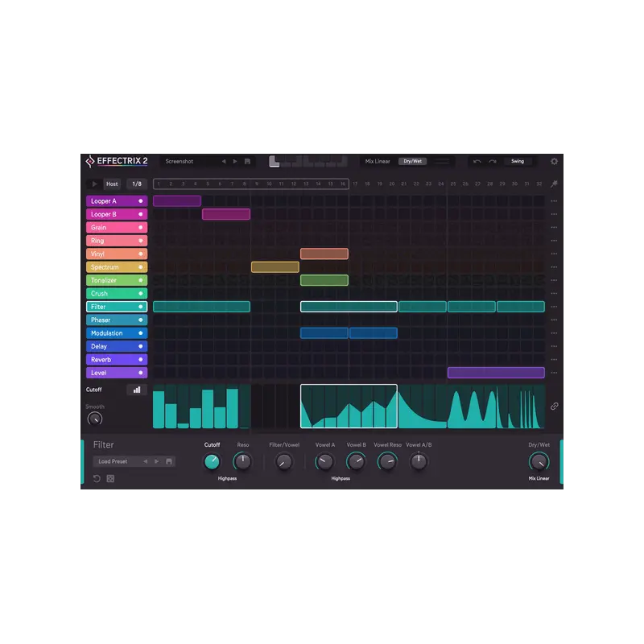Click the undo arrow icon

tap(477, 162)
